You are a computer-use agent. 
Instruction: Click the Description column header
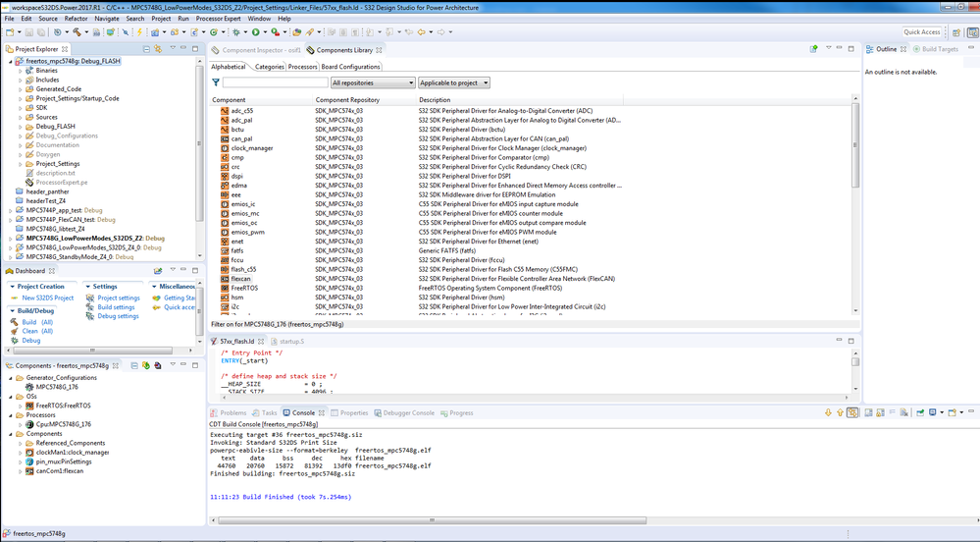click(x=520, y=100)
